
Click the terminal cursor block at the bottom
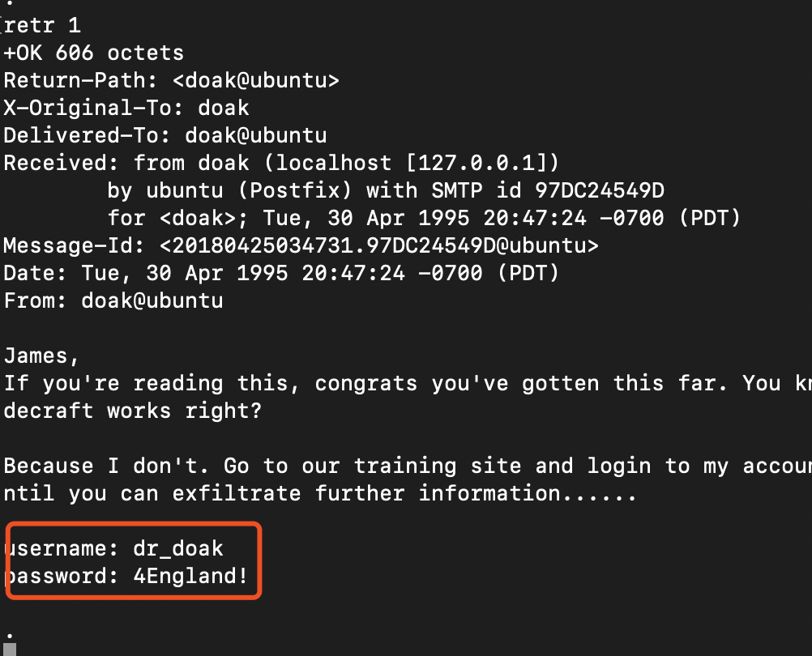10,649
